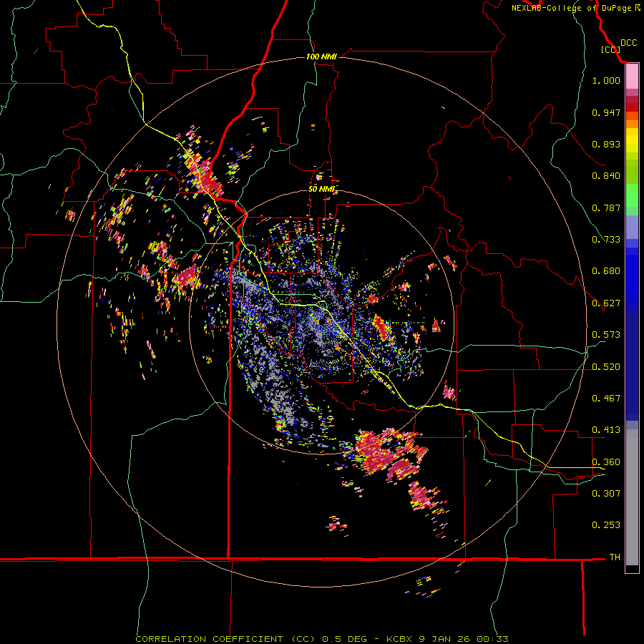
Task: Click the 0.307 legend value
Action: pos(606,493)
